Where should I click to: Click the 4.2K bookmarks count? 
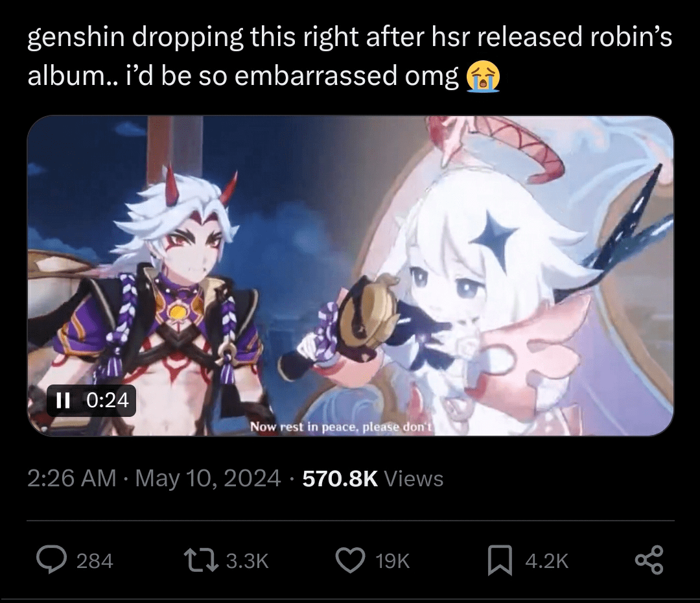547,561
